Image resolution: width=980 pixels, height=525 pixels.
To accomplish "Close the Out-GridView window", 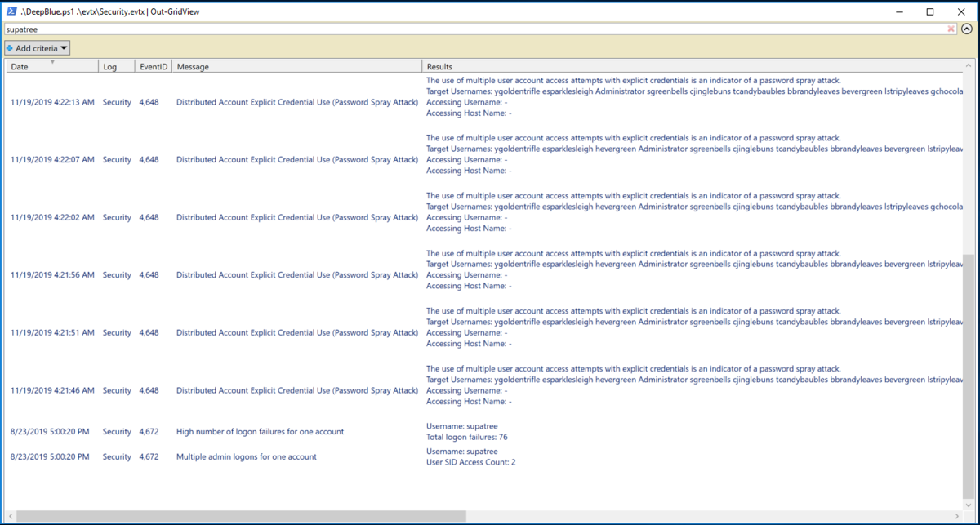I will tap(961, 11).
